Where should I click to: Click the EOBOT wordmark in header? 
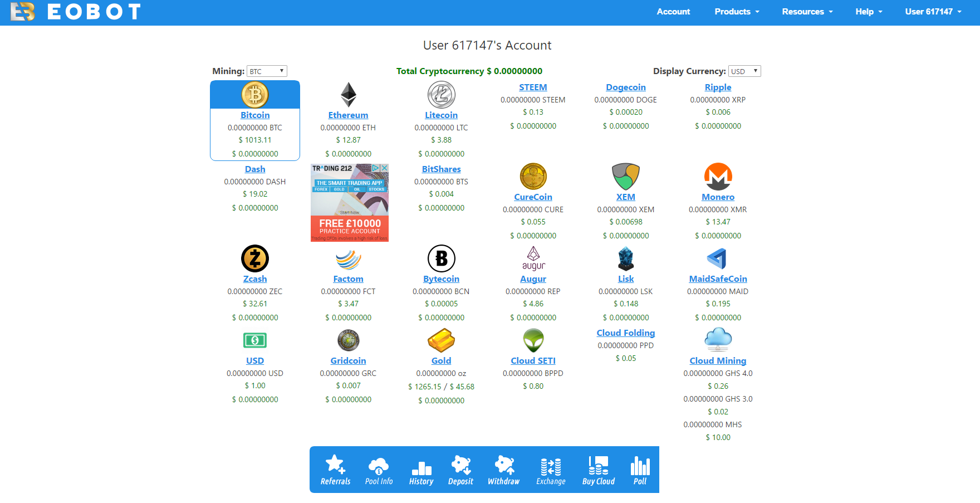click(94, 12)
